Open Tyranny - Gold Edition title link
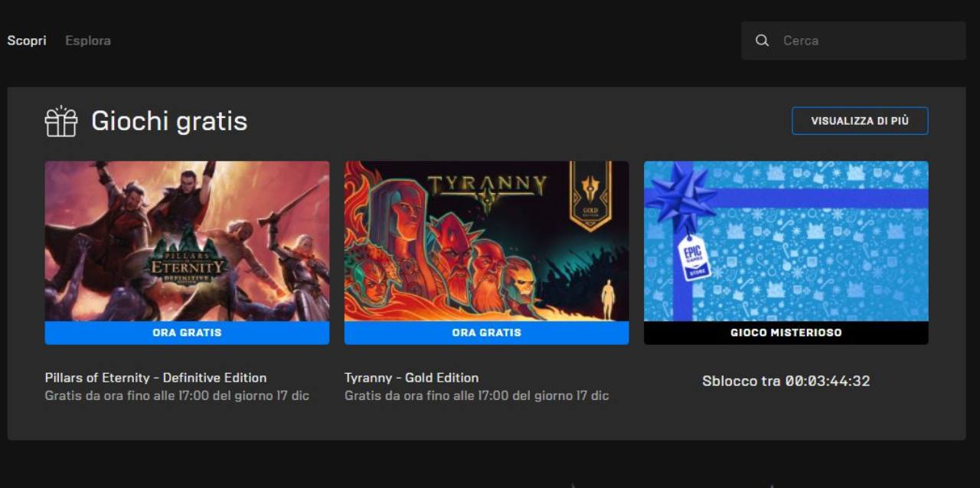This screenshot has width=980, height=488. point(412,378)
